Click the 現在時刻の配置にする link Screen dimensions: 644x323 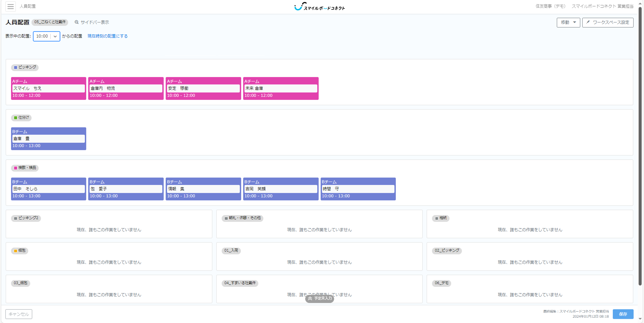tap(107, 36)
